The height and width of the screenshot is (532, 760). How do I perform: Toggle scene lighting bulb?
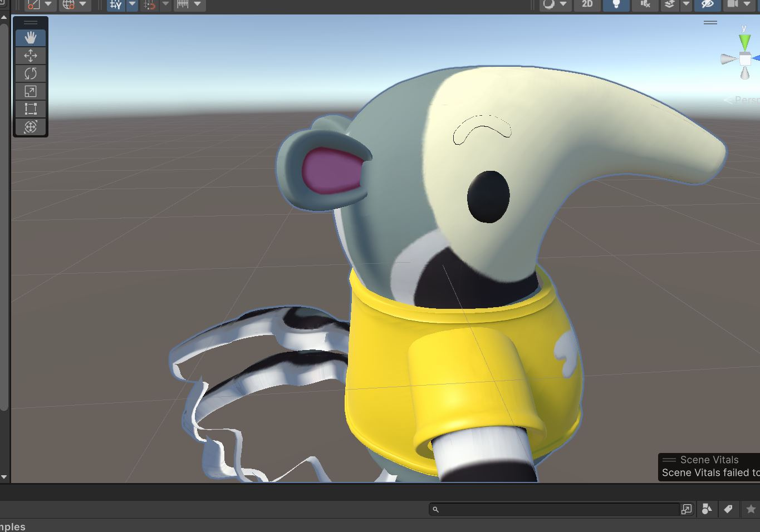(616, 4)
